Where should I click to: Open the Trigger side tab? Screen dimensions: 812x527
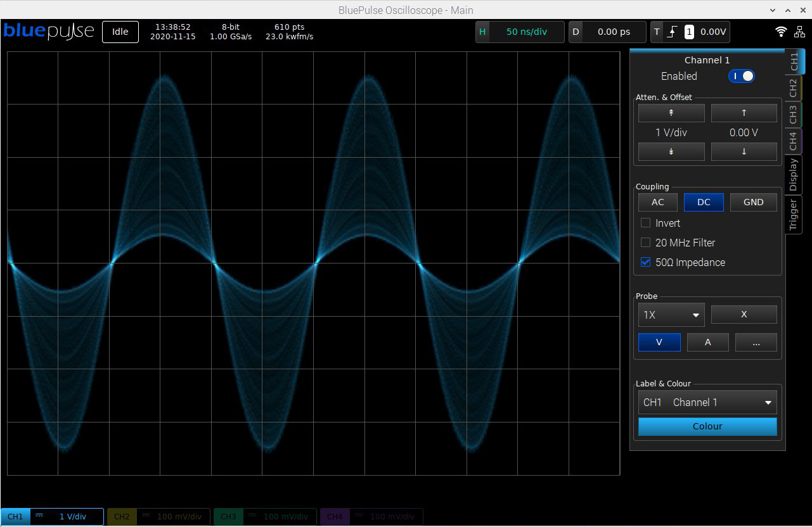coord(794,215)
